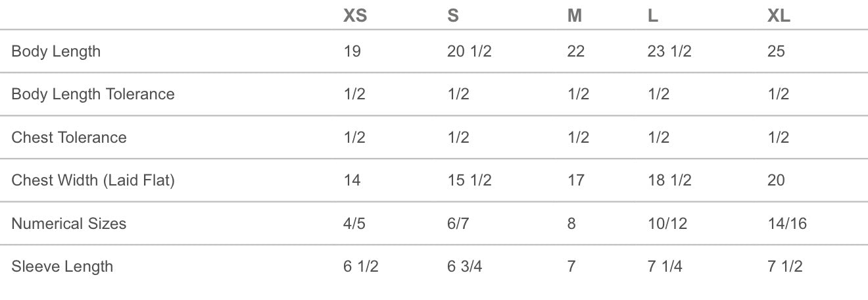Image resolution: width=868 pixels, height=300 pixels.
Task: Select the Chest Width (Laid Flat) label
Action: [x=93, y=180]
